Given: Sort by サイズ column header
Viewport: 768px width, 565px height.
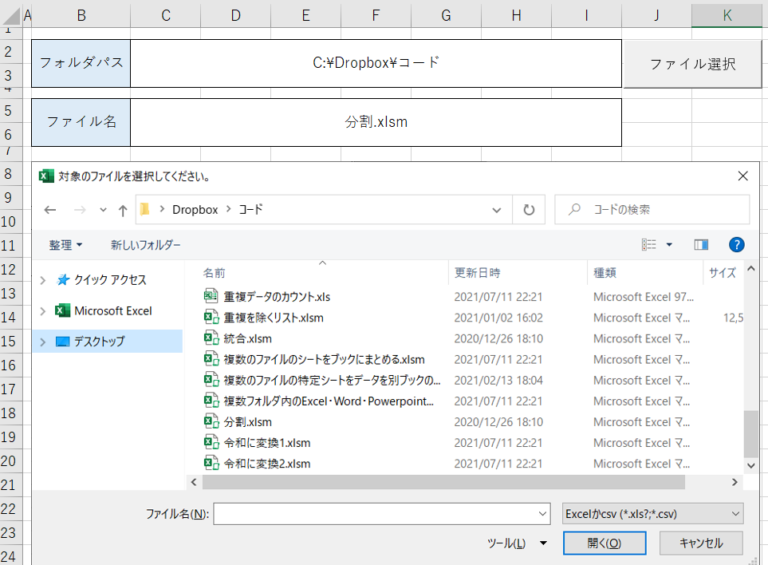Looking at the screenshot, I should point(722,273).
